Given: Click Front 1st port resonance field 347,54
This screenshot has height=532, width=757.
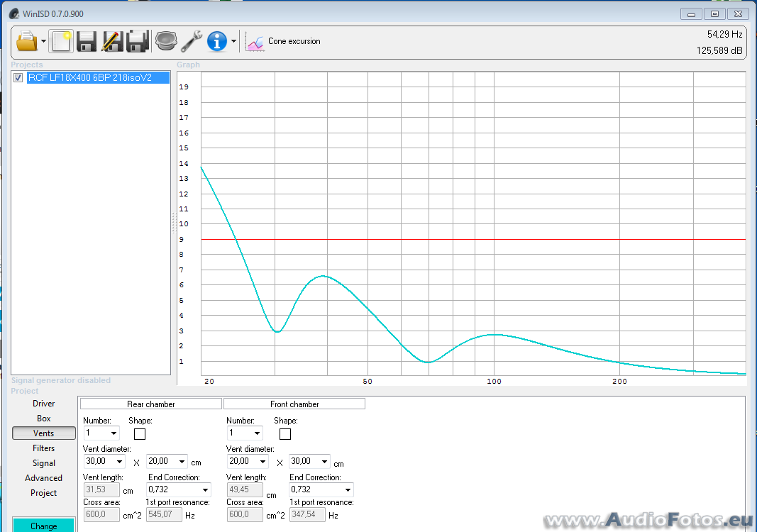Looking at the screenshot, I should tap(307, 514).
